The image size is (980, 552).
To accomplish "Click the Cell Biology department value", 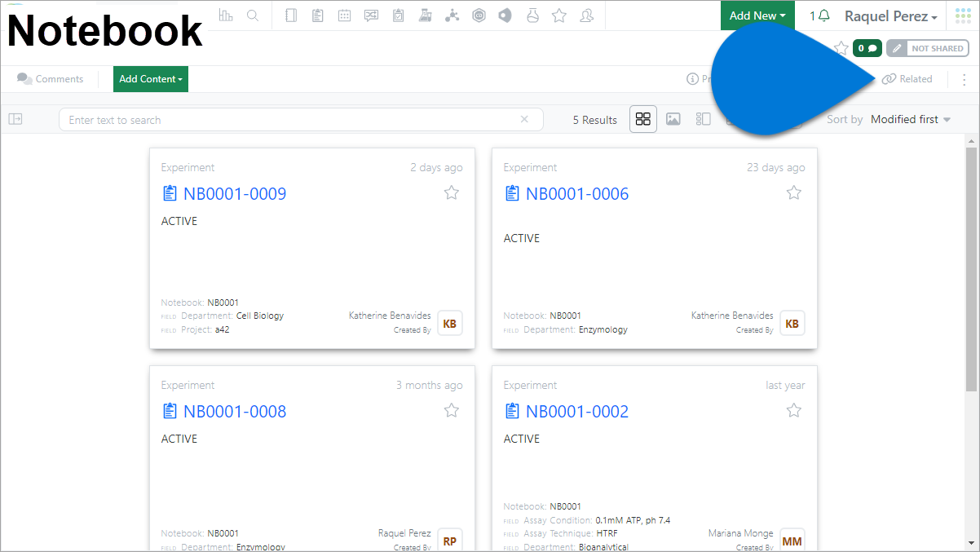I will (260, 316).
